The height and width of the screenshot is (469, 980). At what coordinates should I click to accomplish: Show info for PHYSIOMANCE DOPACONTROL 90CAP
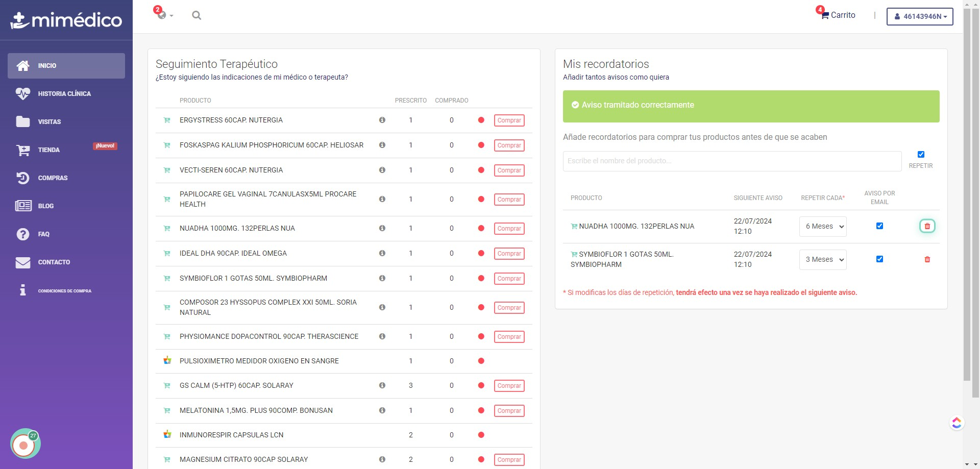[382, 336]
